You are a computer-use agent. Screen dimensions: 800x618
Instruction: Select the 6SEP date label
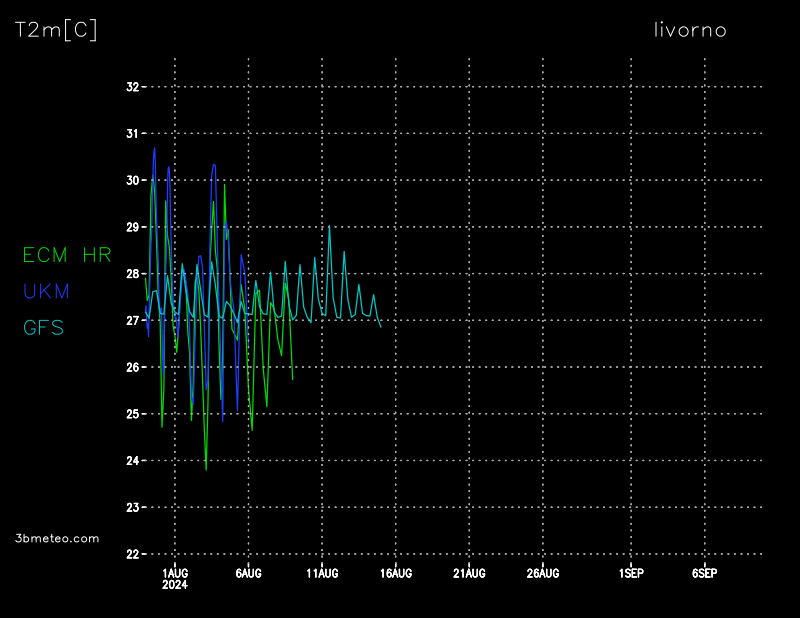(x=704, y=573)
